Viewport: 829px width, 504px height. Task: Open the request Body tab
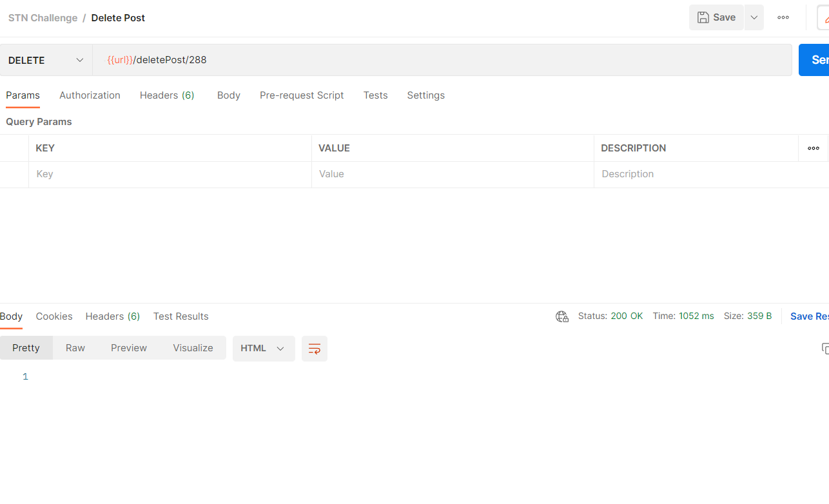click(229, 95)
